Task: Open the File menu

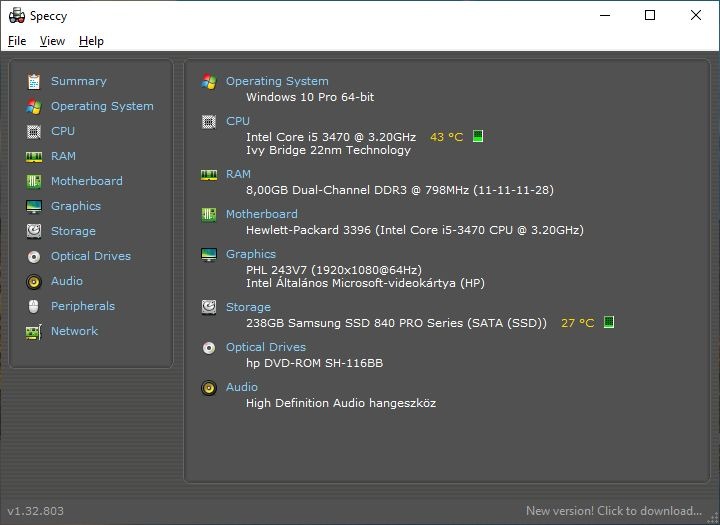Action: 17,41
